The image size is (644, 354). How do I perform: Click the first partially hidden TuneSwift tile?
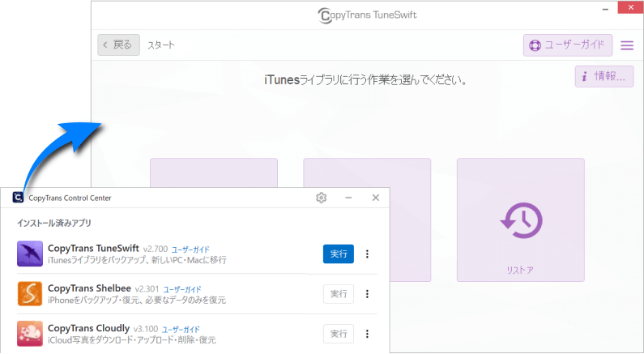point(214,173)
